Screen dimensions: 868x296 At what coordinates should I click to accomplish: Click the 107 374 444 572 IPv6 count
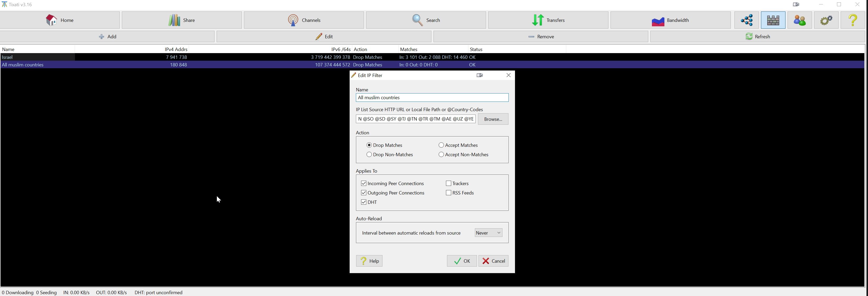click(332, 65)
